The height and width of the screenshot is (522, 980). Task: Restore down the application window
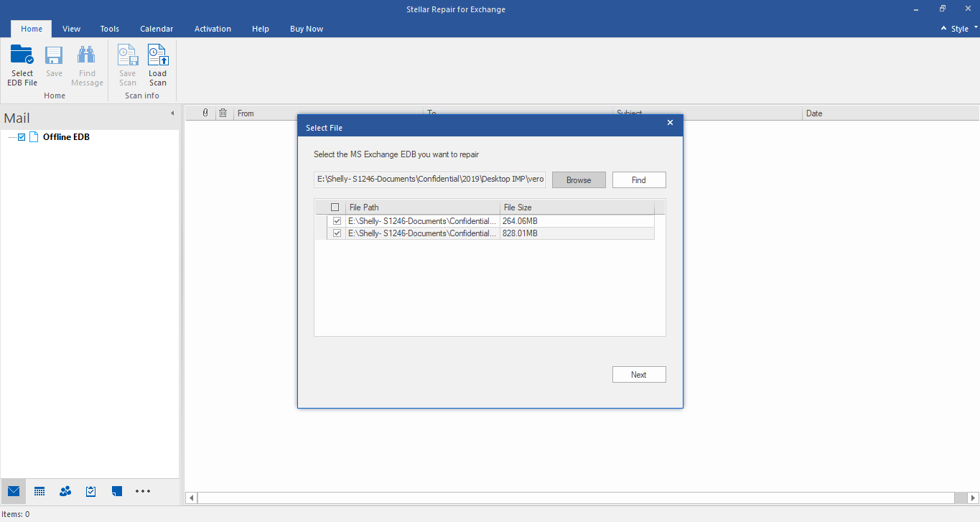(942, 9)
